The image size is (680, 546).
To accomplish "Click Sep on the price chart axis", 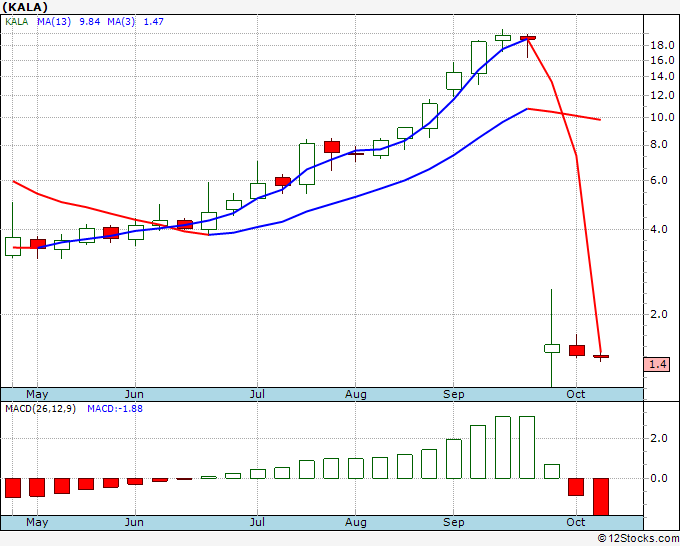I will click(454, 395).
